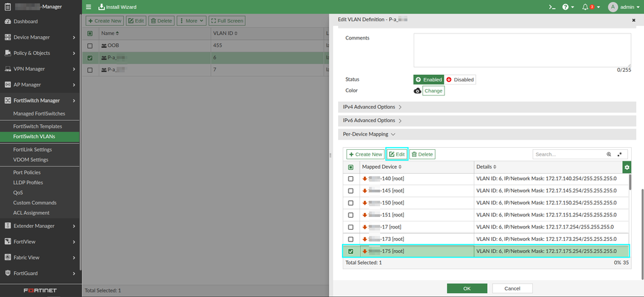Open ACL Assignment menu item
The image size is (644, 297).
coord(31,213)
